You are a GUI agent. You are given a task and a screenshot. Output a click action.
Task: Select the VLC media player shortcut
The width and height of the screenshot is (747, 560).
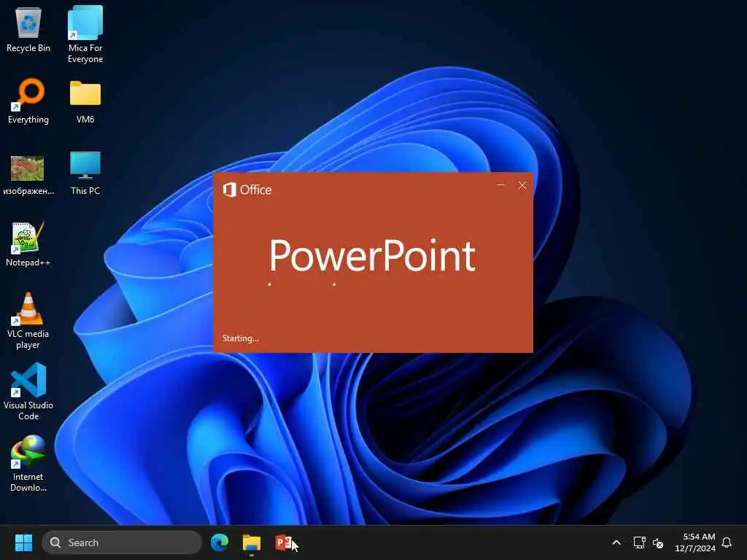(28, 321)
